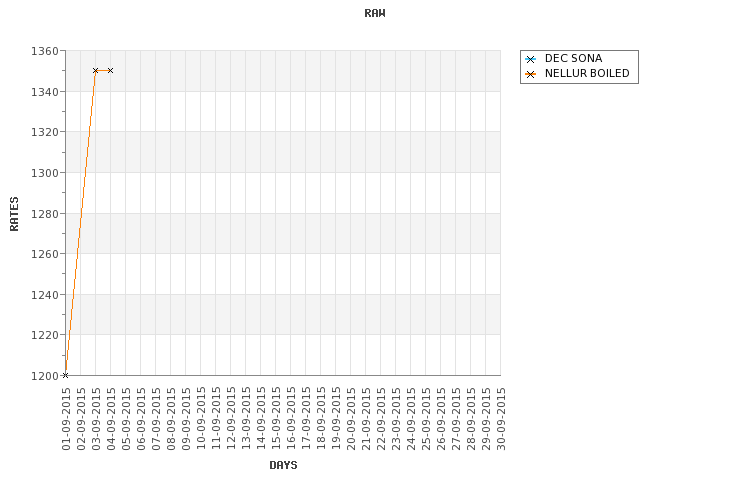The image size is (750, 500).
Task: Click the 1200 tick label on y-axis
Action: (44, 376)
